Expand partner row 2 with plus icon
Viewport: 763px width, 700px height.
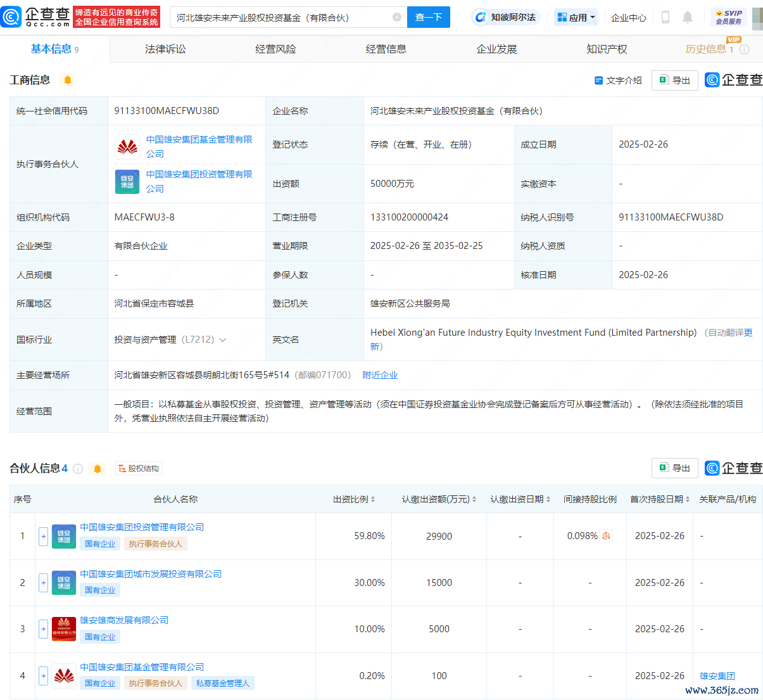tap(43, 583)
